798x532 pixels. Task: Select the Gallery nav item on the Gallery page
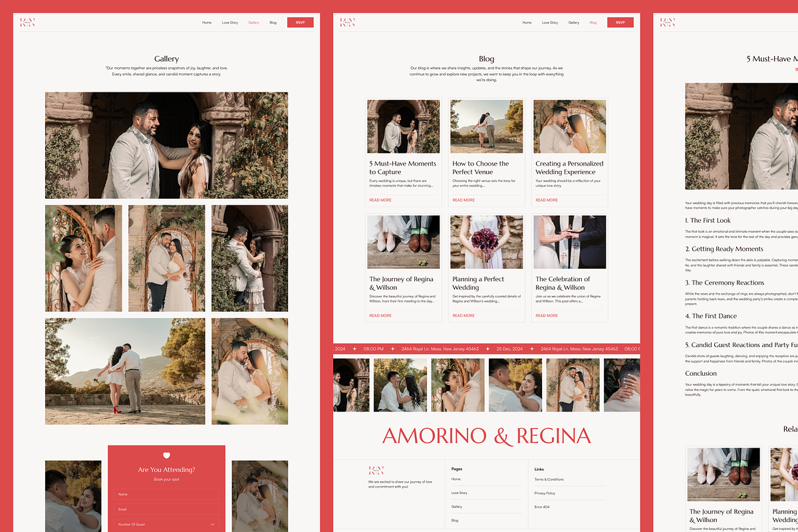253,23
